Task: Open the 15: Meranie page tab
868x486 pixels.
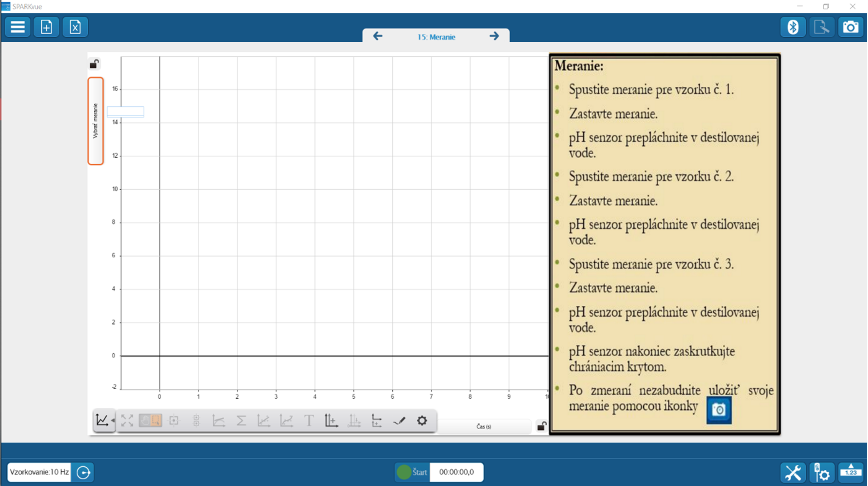Action: click(x=436, y=37)
